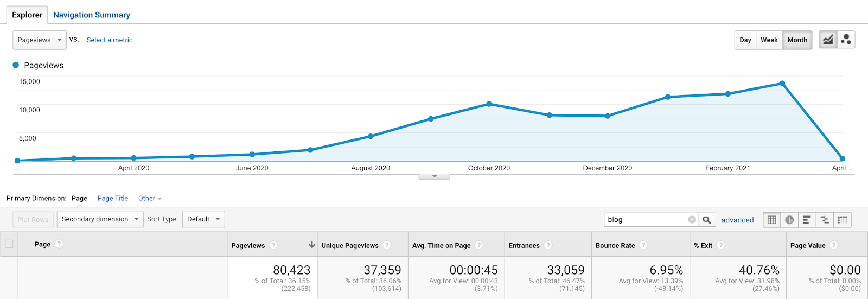Click the Pageviews legend dot

(16, 65)
